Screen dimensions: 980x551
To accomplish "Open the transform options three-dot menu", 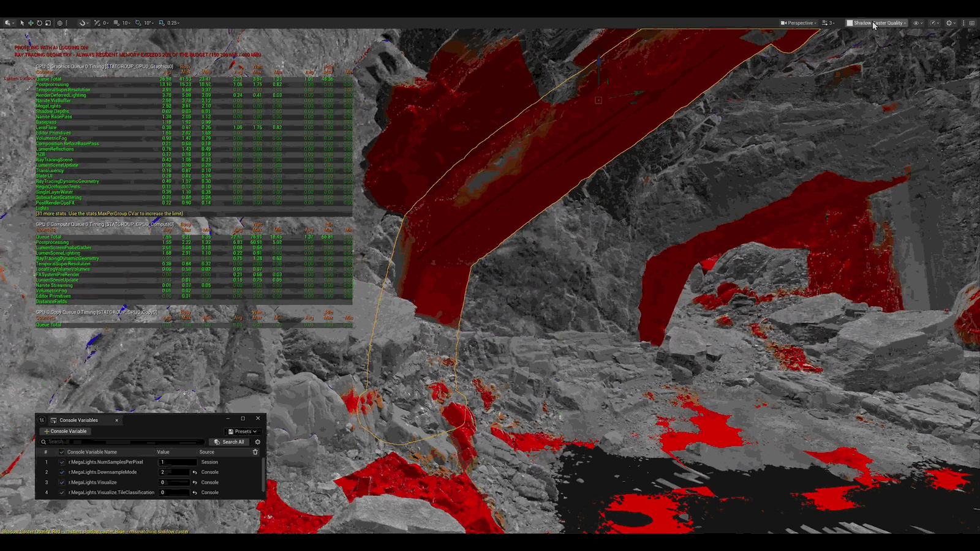I will 66,23.
